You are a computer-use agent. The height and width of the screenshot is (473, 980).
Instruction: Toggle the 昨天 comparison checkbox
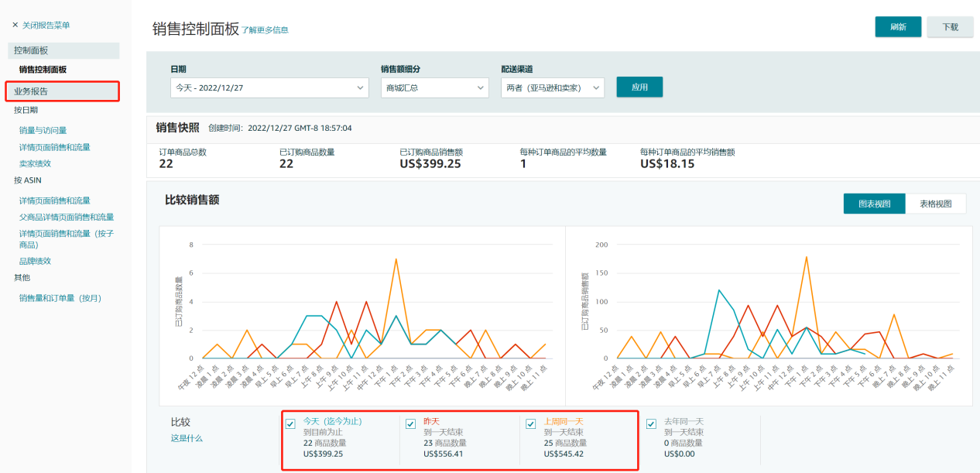coord(410,423)
